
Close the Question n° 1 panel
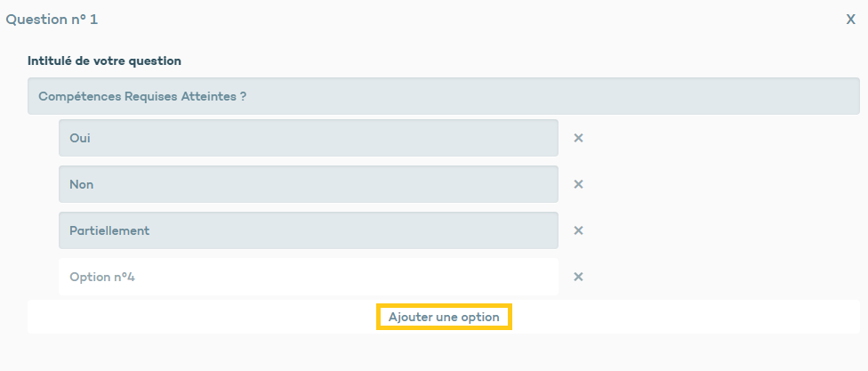click(850, 19)
